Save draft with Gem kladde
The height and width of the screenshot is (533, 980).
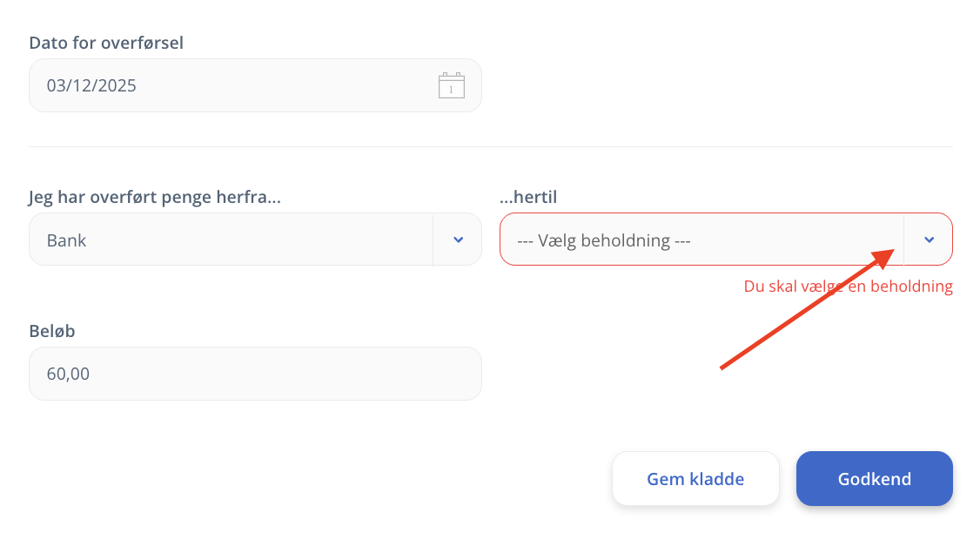point(695,479)
